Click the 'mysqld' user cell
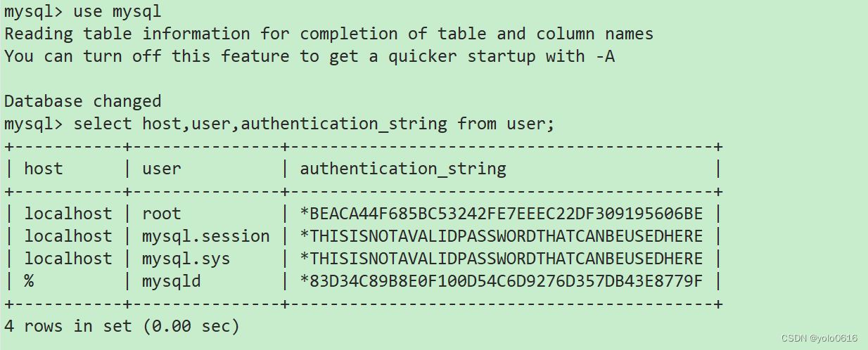Screen dimensions: 868x350 click(171, 281)
